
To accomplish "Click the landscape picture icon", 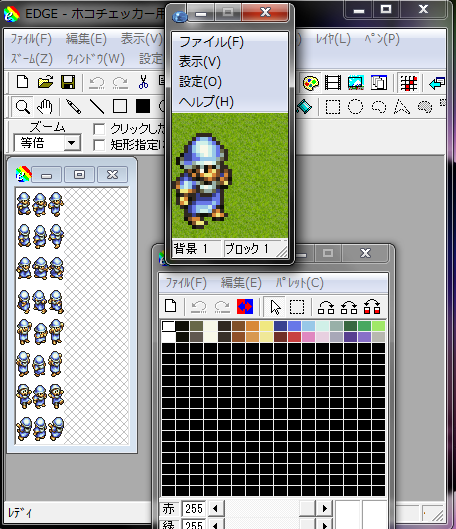I will 356,83.
